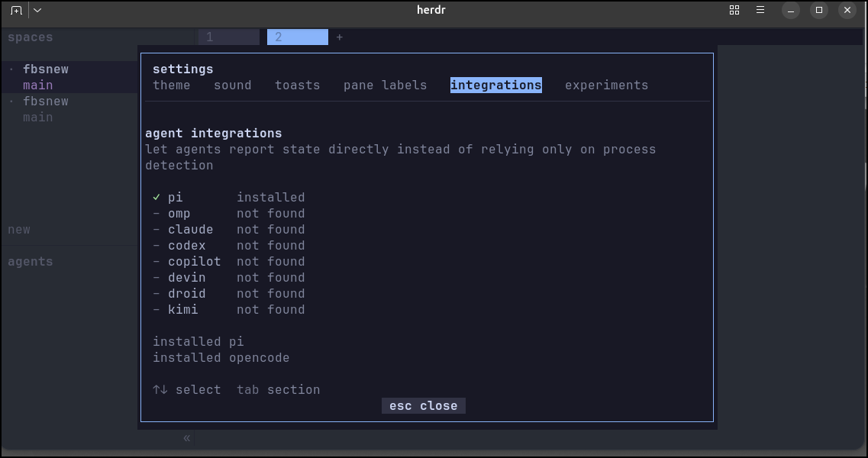868x458 pixels.
Task: Switch to tab 2
Action: tap(297, 37)
